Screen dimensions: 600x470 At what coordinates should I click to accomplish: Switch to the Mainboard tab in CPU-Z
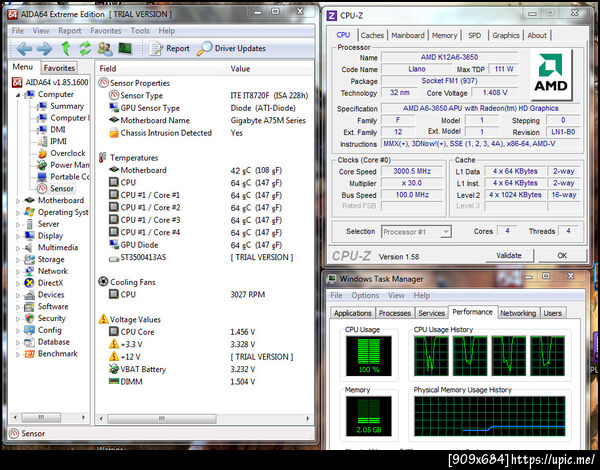(408, 35)
